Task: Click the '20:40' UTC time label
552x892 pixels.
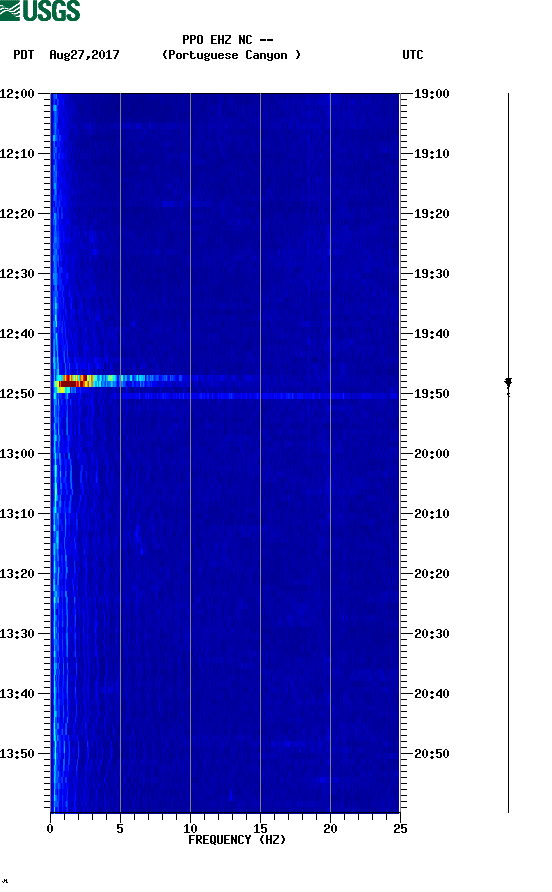Action: [431, 694]
